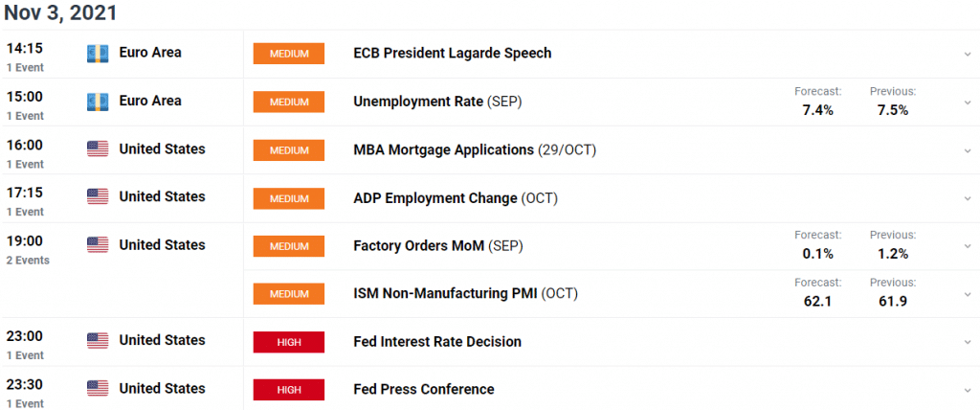The image size is (980, 410).
Task: Expand the ADP Employment Change chevron
Action: [x=968, y=198]
